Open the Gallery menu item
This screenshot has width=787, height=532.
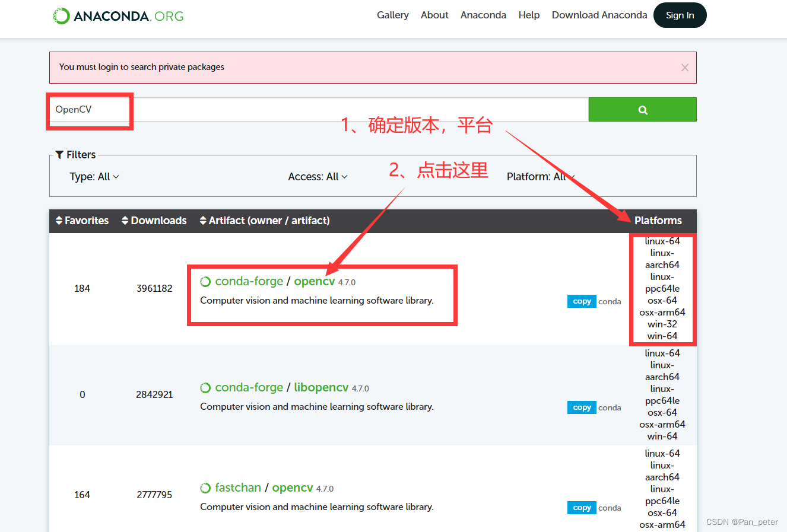pos(392,15)
